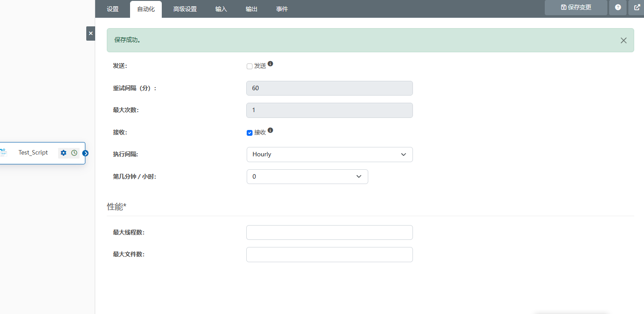The height and width of the screenshot is (314, 644).
Task: Open the Test_Script connector settings gear
Action: [63, 153]
